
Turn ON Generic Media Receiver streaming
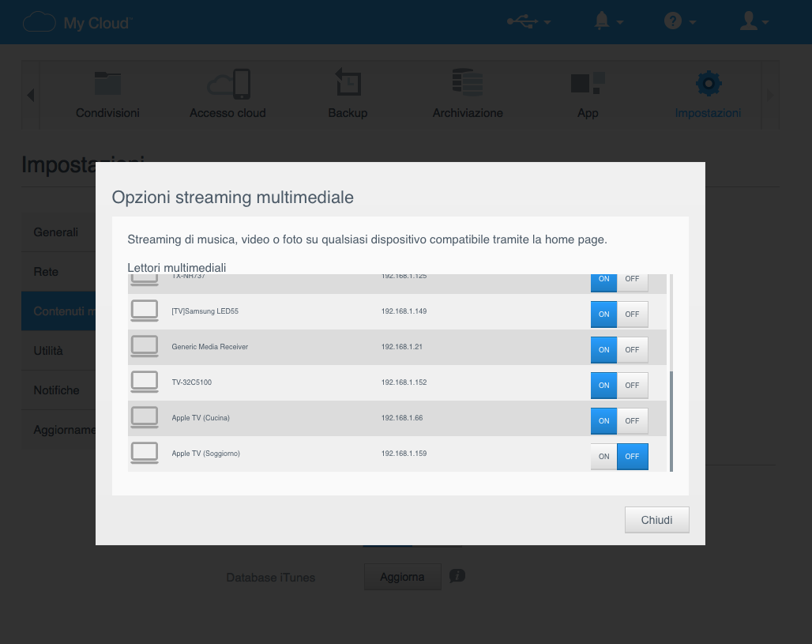(x=603, y=350)
